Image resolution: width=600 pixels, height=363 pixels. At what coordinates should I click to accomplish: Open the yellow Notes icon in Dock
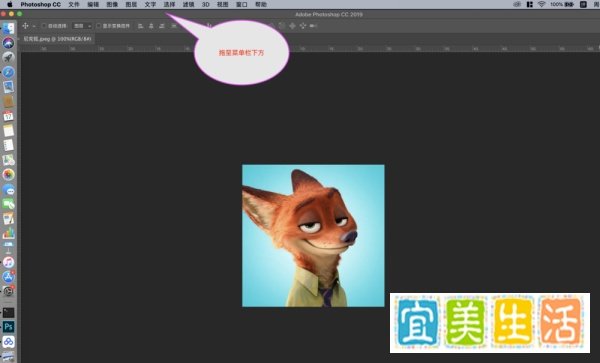[x=8, y=130]
